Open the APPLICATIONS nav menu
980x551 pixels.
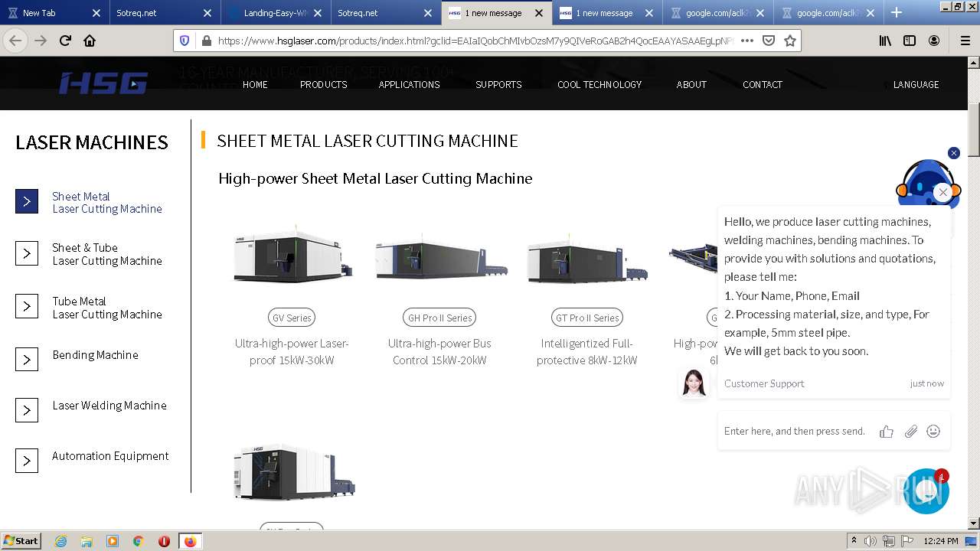[x=409, y=84]
